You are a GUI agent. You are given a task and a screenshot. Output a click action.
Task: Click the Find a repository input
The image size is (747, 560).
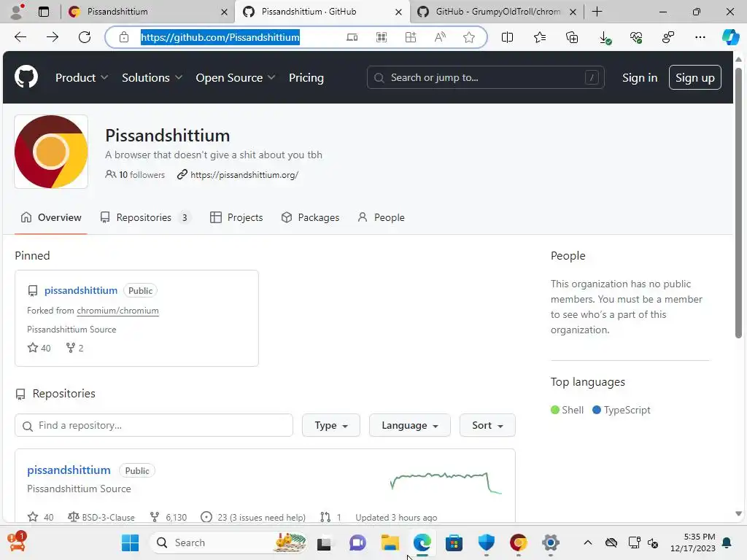154,425
